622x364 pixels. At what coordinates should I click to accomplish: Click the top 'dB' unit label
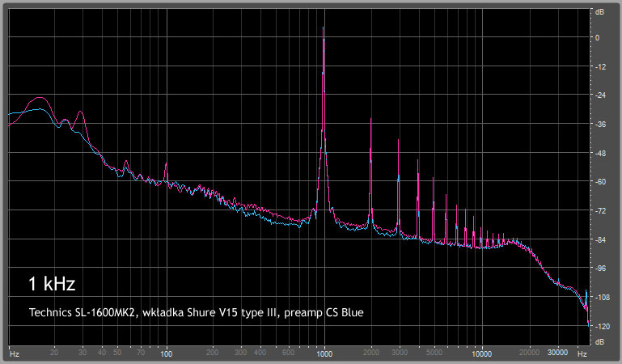point(600,12)
